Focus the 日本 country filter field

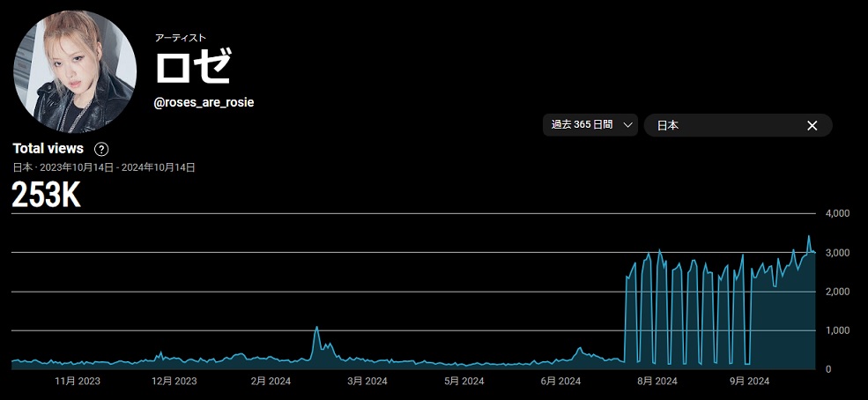(723, 125)
